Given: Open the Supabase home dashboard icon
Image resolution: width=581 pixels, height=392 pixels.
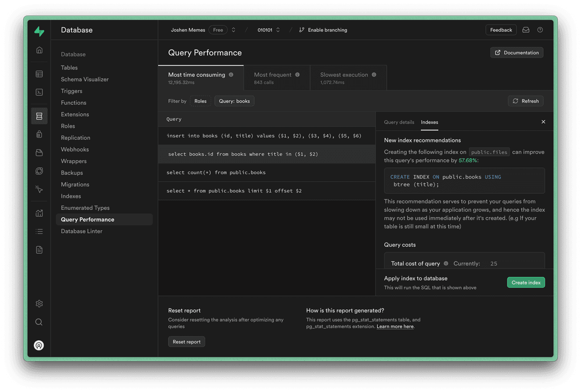Looking at the screenshot, I should click(x=39, y=49).
